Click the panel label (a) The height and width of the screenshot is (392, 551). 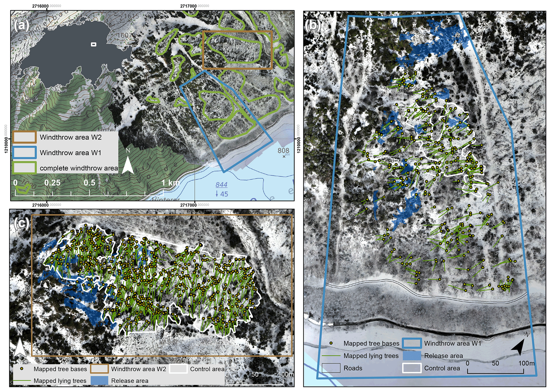pyautogui.click(x=22, y=26)
